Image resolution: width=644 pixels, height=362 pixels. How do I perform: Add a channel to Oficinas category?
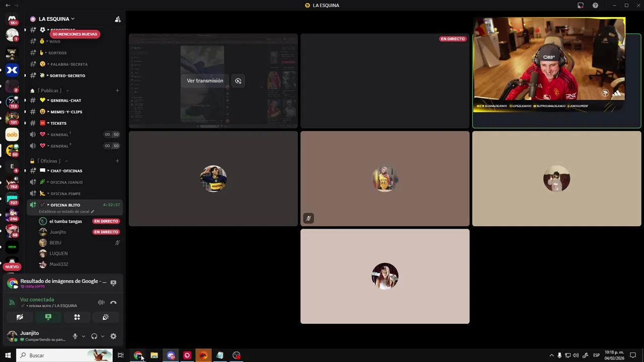coord(117,161)
